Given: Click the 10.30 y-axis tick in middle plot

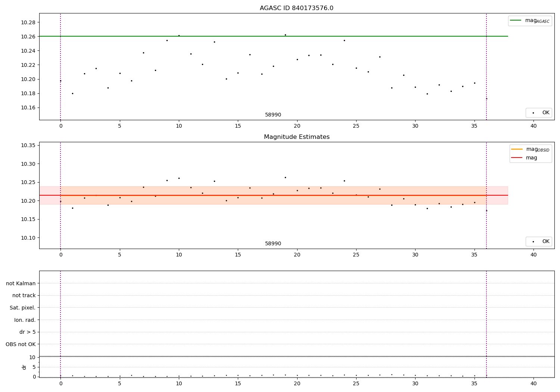Looking at the screenshot, I should pos(28,164).
